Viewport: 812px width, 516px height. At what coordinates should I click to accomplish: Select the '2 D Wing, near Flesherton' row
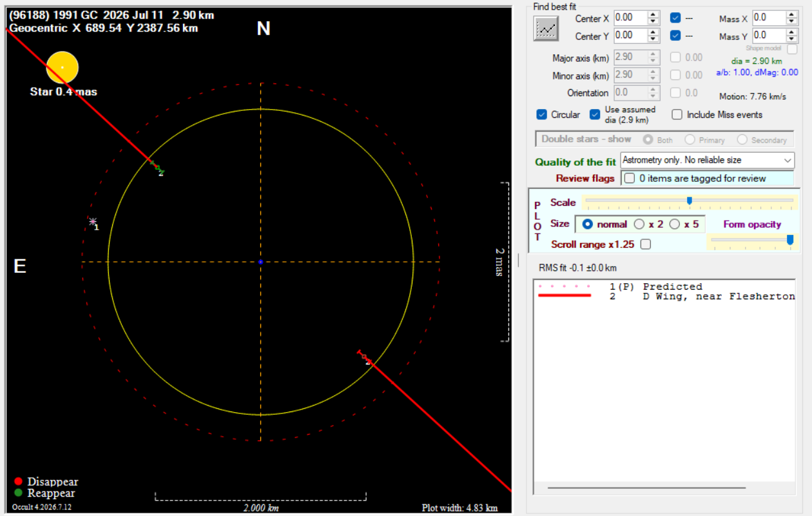pyautogui.click(x=664, y=296)
